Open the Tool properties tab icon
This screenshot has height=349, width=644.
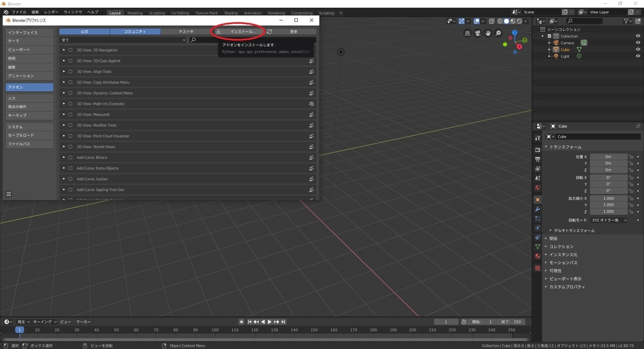[537, 138]
